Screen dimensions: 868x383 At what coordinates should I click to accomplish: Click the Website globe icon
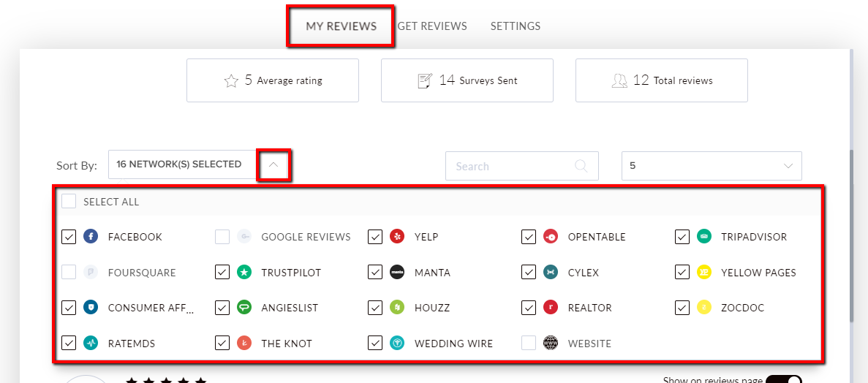[x=551, y=343]
